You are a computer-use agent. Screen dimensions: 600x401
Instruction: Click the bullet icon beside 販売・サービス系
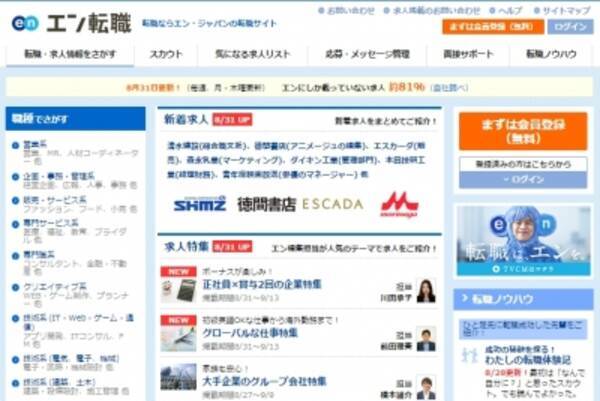tap(15, 200)
